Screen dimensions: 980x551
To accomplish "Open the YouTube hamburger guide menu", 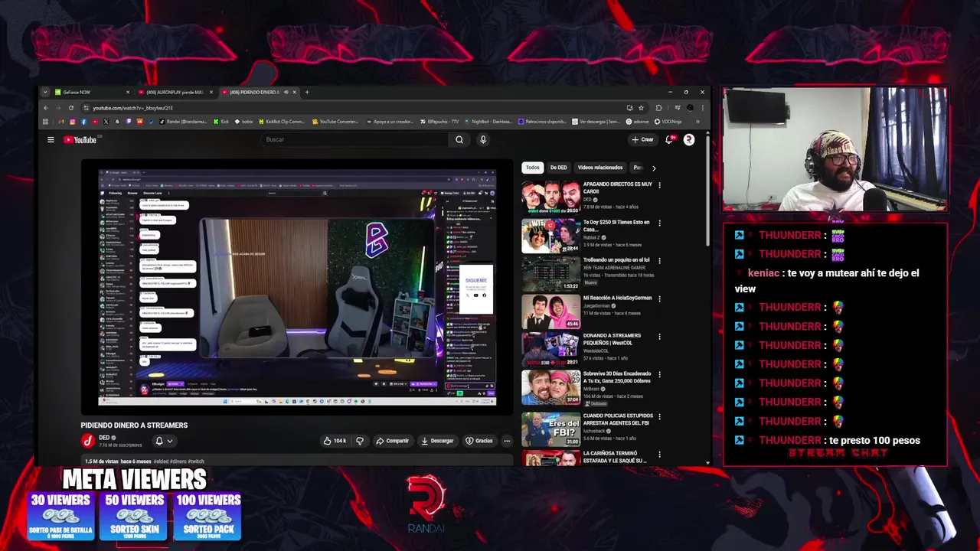I will (x=51, y=139).
